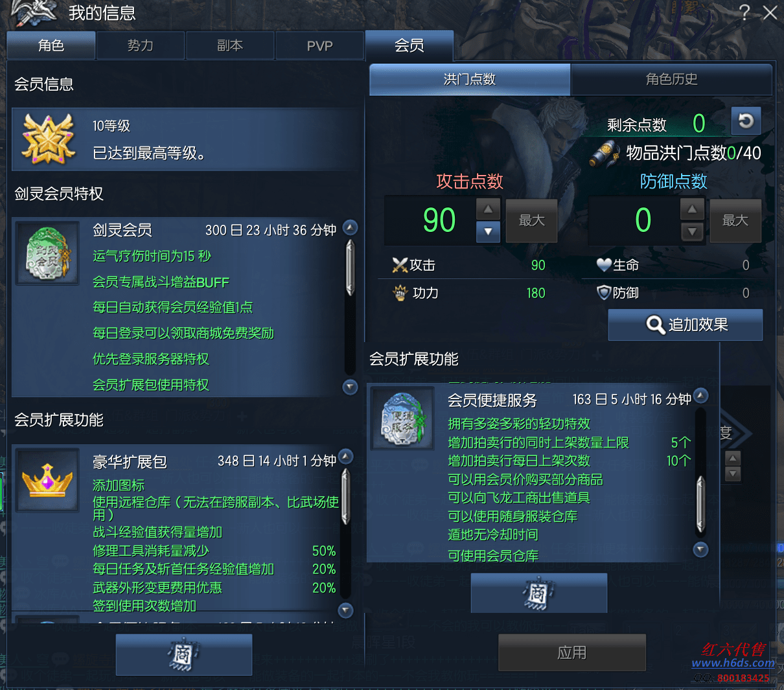784x690 pixels.
Task: Decrease 攻击点数 with the down arrow
Action: click(488, 231)
